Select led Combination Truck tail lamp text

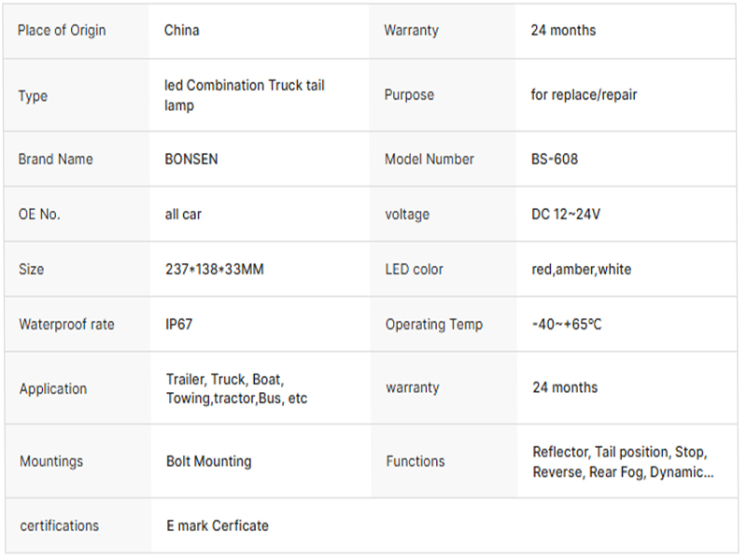tap(245, 95)
